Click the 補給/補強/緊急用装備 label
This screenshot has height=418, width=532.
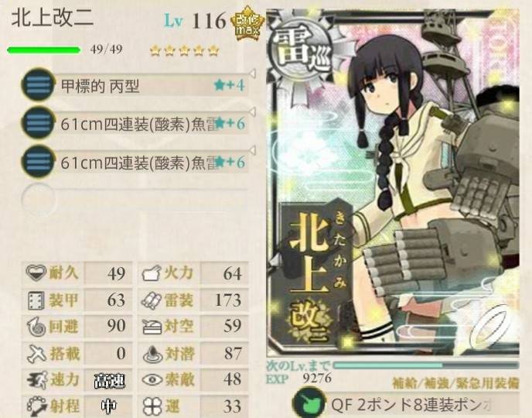click(x=455, y=383)
